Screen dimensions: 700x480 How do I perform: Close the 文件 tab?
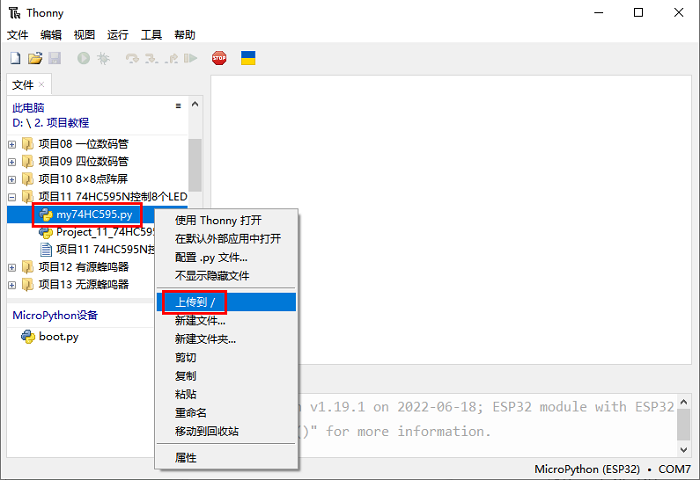(x=41, y=85)
